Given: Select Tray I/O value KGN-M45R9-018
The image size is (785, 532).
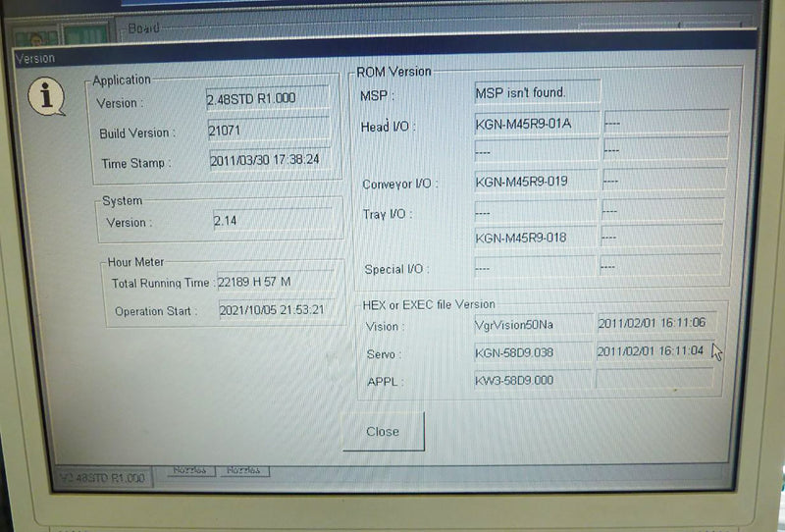Looking at the screenshot, I should pyautogui.click(x=535, y=238).
